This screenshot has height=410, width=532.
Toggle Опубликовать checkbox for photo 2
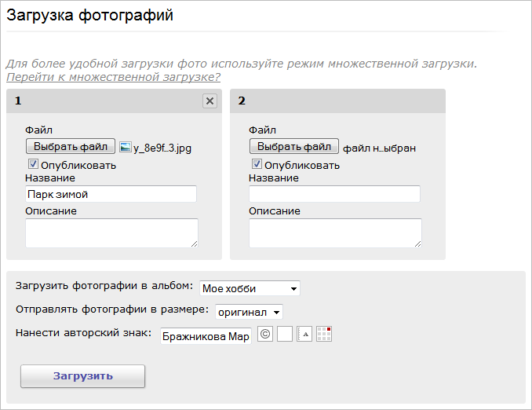point(257,165)
